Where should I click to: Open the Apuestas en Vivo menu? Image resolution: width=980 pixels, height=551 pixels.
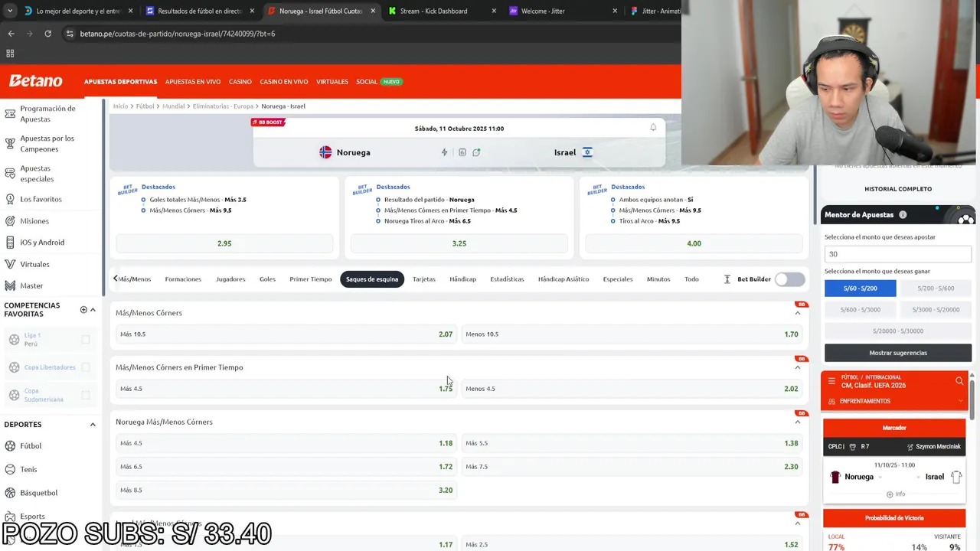click(x=193, y=82)
